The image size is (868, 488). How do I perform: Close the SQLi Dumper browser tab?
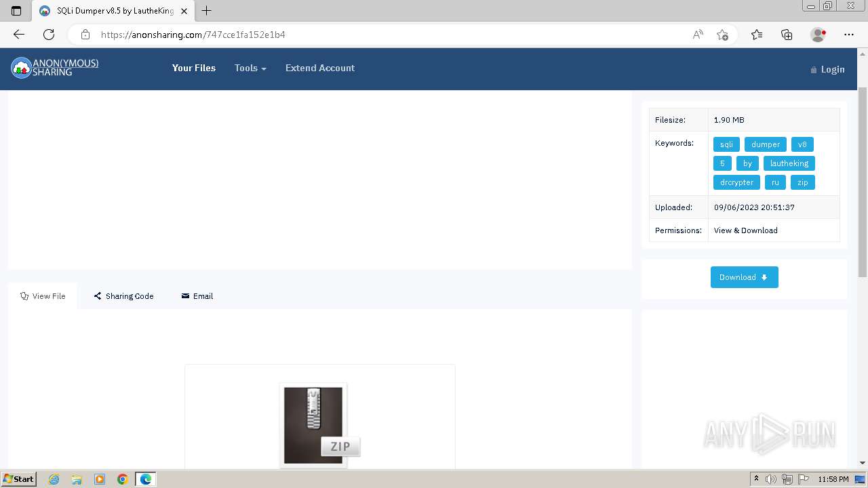pyautogui.click(x=184, y=11)
